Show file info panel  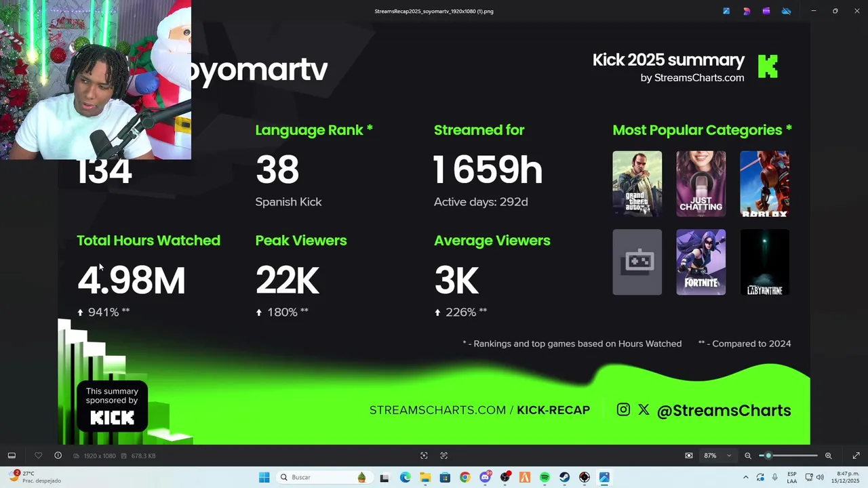[x=58, y=455]
